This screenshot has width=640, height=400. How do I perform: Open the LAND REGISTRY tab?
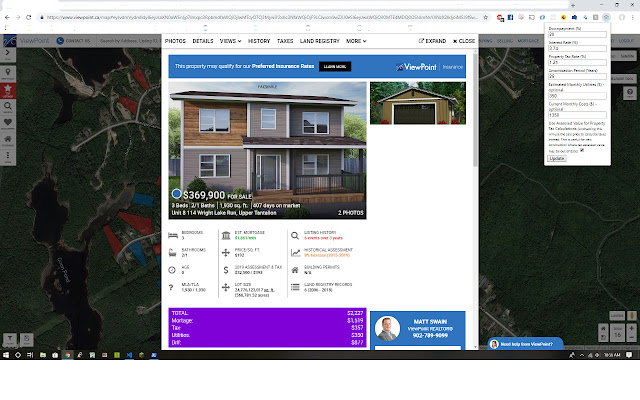pyautogui.click(x=320, y=41)
